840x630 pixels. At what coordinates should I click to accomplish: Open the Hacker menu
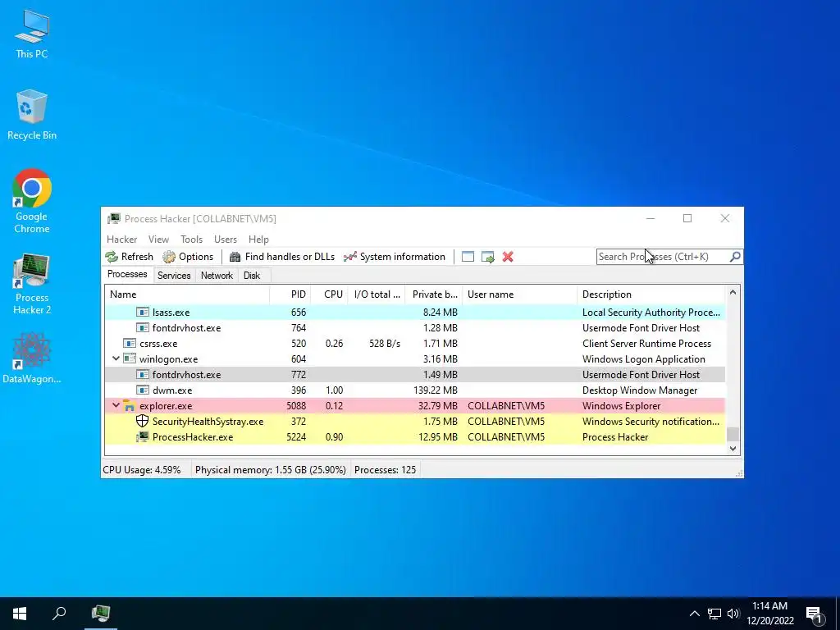tap(121, 240)
